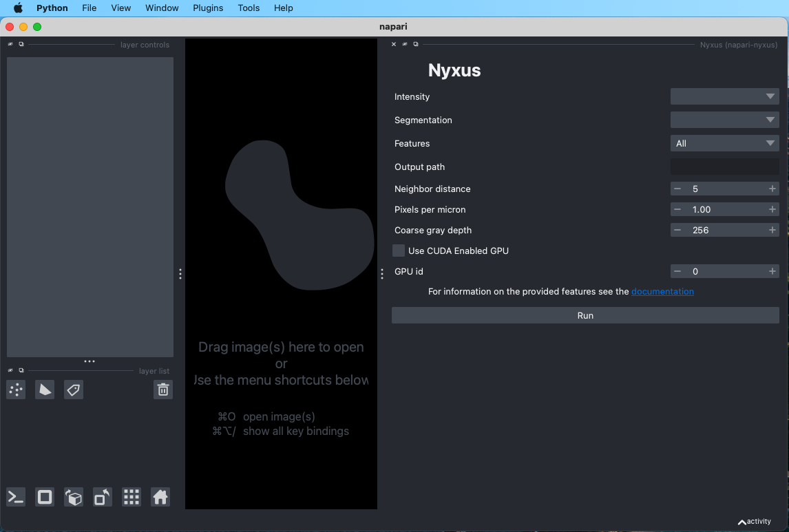Click the Run button
This screenshot has width=789, height=532.
coord(585,315)
